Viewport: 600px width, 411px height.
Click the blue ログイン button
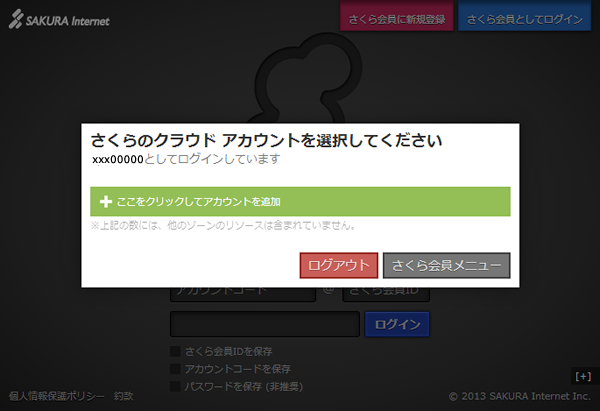(x=397, y=325)
